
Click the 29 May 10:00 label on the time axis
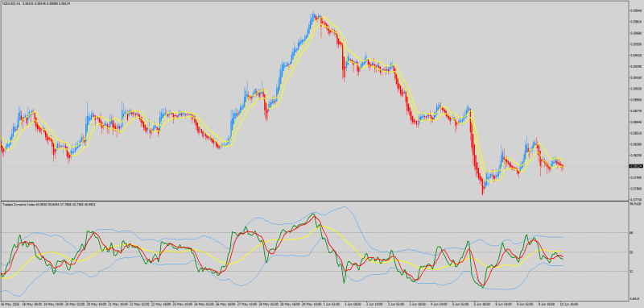click(311, 305)
